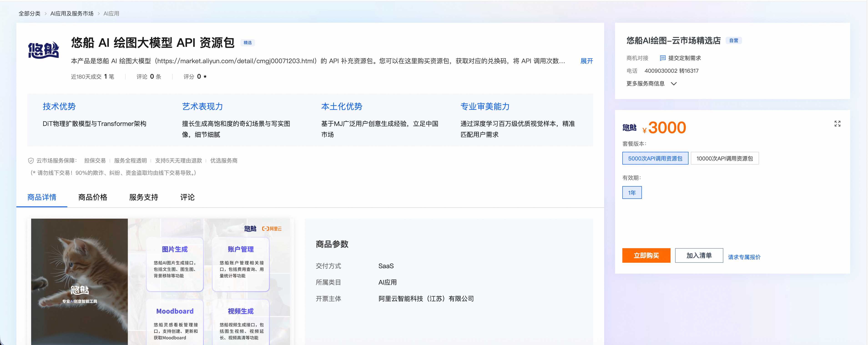
Task: Click the 悠船 product logo icon
Action: (x=43, y=50)
